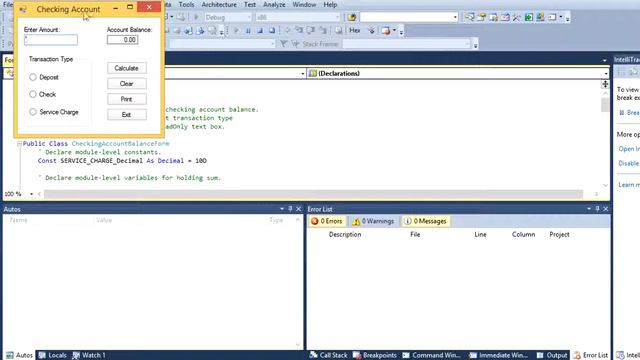Image resolution: width=640 pixels, height=360 pixels.
Task: Click the Step Out icon
Action: [x=323, y=31]
